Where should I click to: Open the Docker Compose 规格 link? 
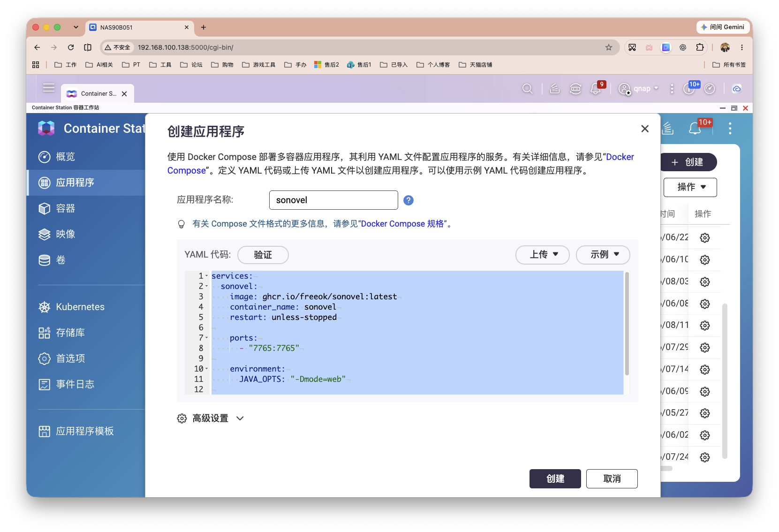(402, 224)
